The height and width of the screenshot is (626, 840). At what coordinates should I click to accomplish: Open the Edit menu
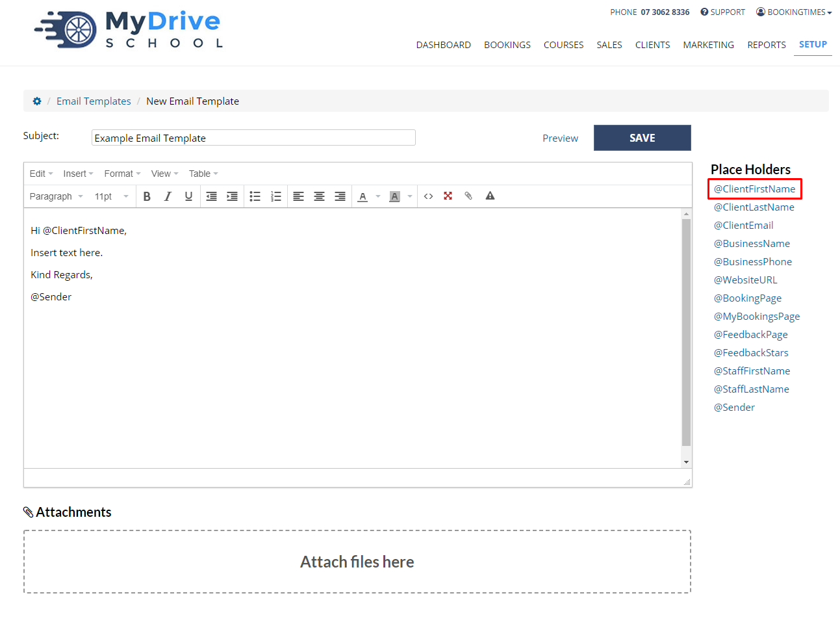(x=41, y=174)
